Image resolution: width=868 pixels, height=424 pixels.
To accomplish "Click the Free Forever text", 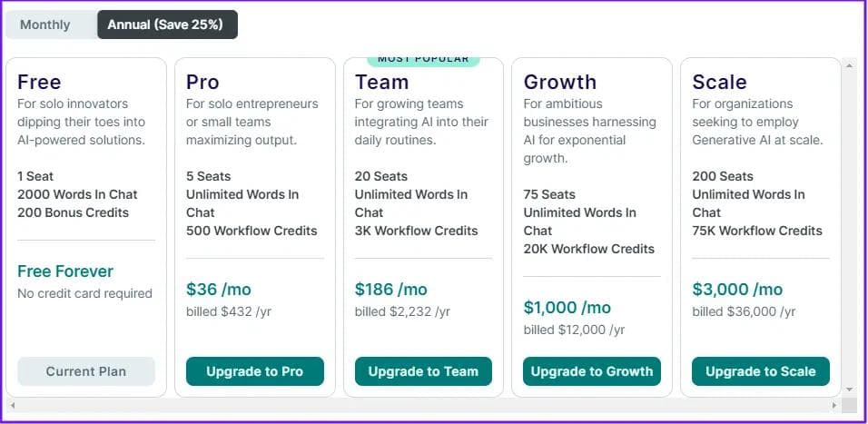I will click(x=65, y=271).
